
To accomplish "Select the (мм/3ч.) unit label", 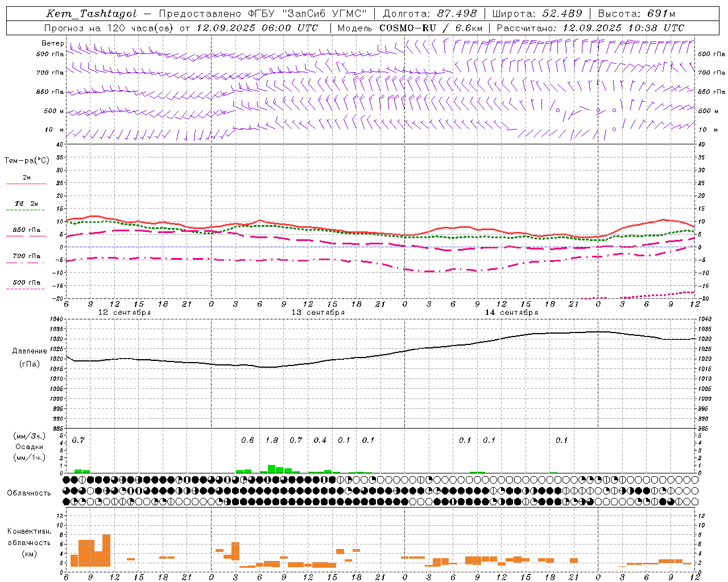I will tap(30, 436).
